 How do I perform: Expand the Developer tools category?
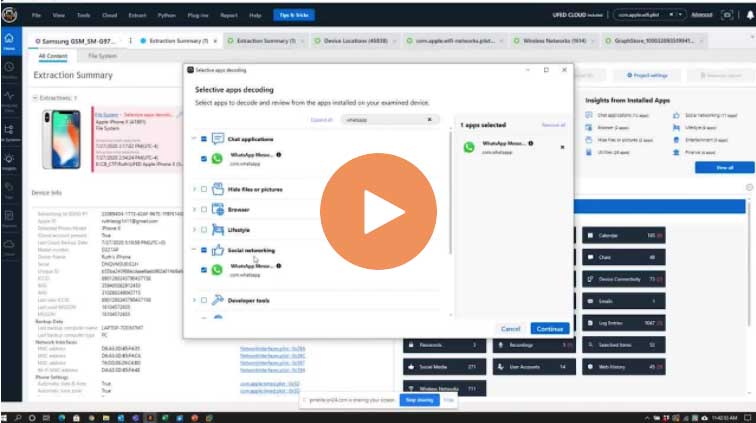[x=194, y=300]
